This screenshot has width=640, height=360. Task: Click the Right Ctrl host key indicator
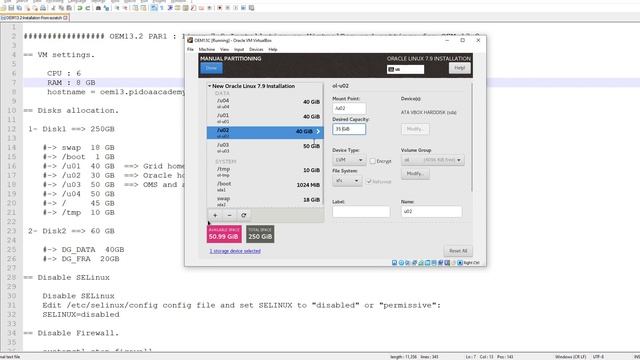pos(471,263)
